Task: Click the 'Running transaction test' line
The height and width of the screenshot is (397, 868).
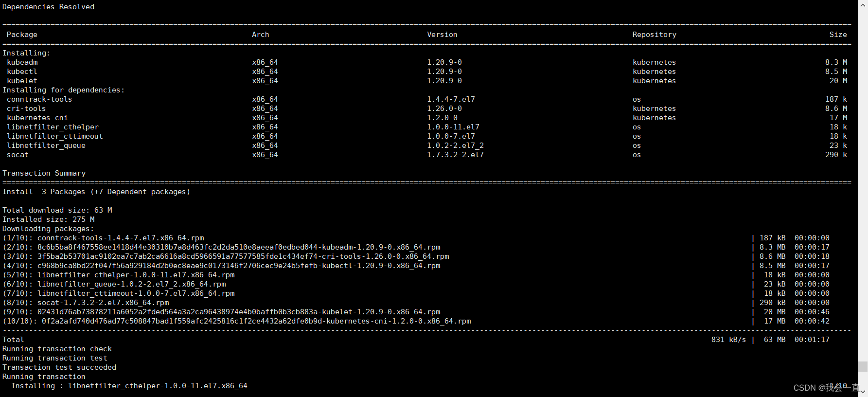Action: point(55,358)
